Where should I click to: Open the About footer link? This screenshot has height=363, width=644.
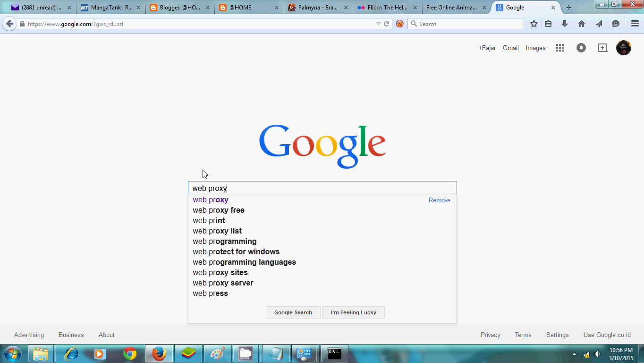click(107, 335)
